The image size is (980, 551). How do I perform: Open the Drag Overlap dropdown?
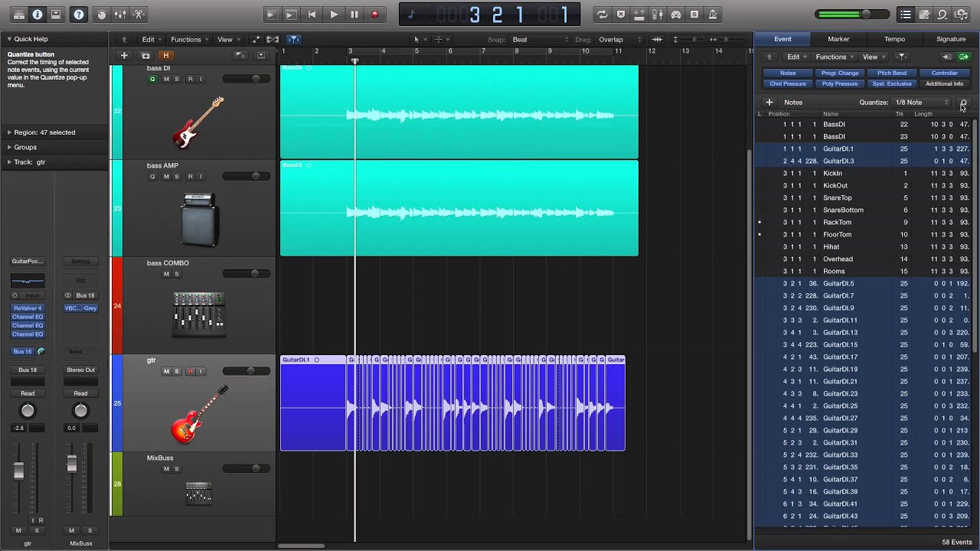619,39
